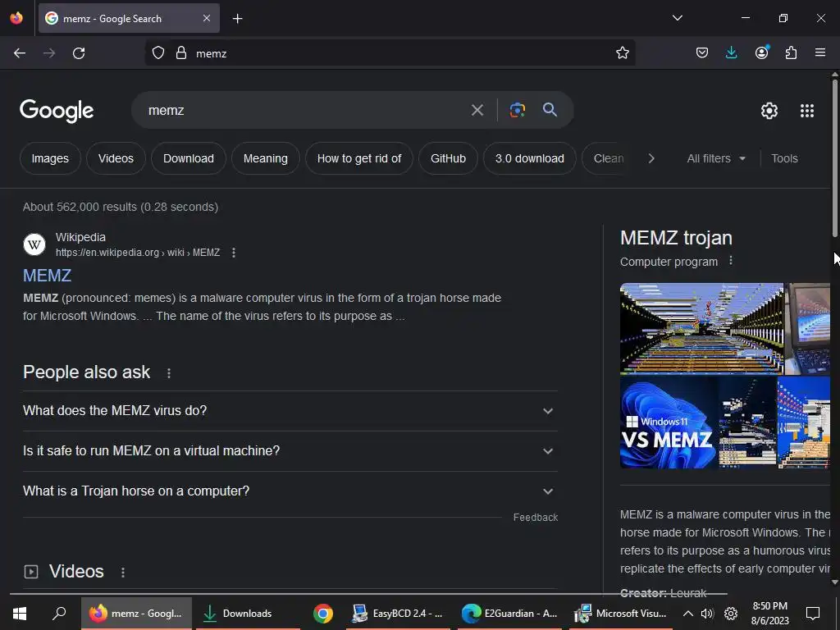Open People also ask options dots
This screenshot has height=630, width=840.
(169, 373)
